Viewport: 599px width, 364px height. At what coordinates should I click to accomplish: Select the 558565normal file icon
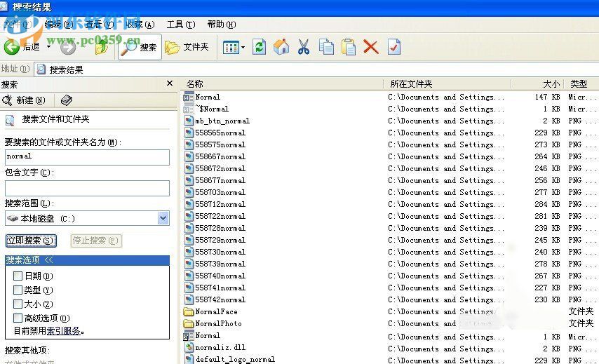[189, 133]
